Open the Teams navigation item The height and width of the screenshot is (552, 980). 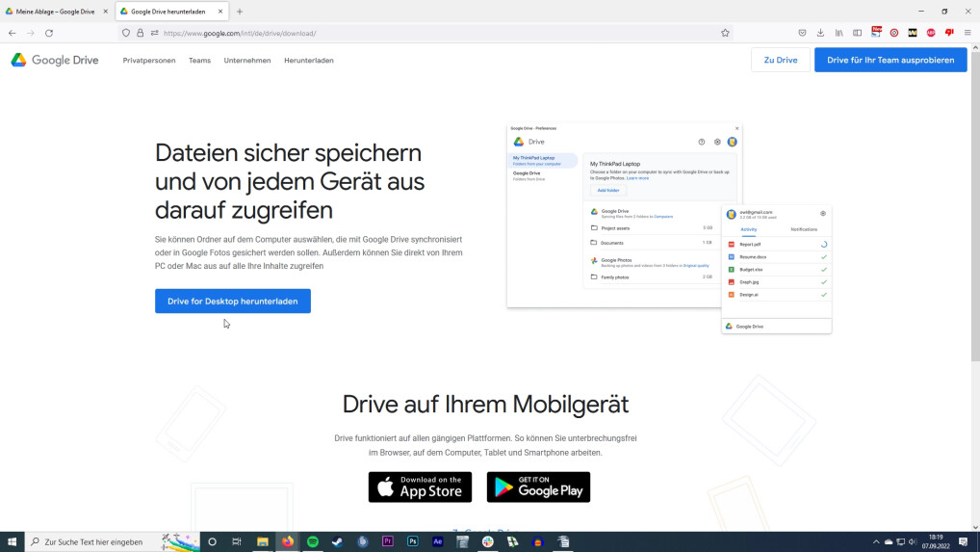(199, 61)
